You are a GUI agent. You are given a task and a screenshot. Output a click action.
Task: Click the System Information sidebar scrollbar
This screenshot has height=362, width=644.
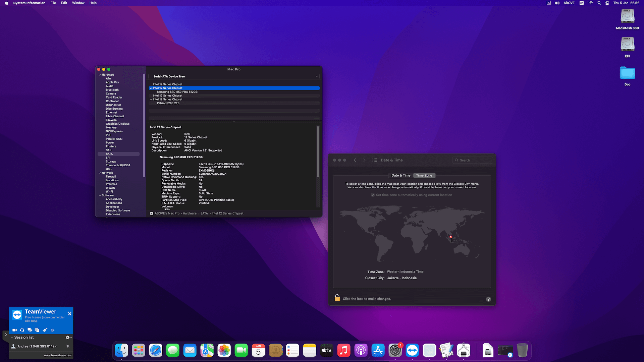144,125
